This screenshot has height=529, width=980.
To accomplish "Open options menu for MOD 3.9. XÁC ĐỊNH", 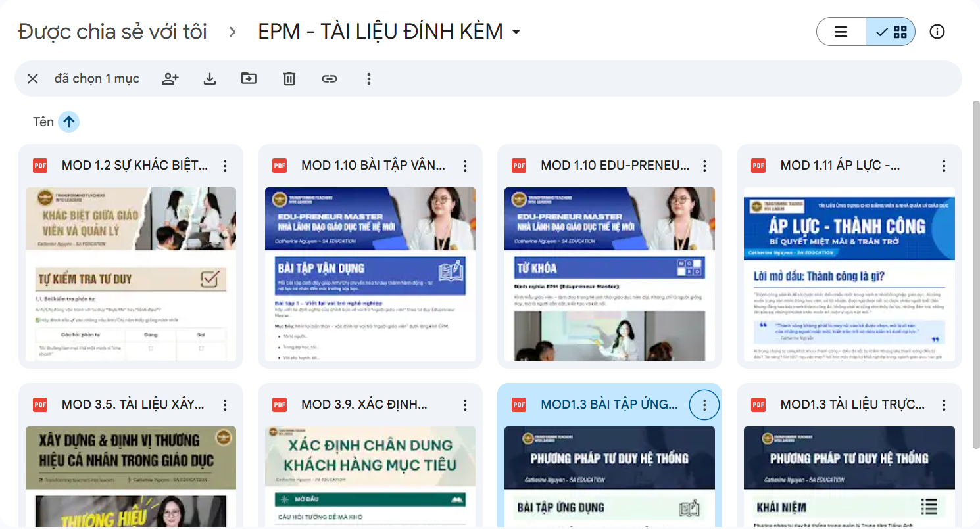I will tap(465, 405).
